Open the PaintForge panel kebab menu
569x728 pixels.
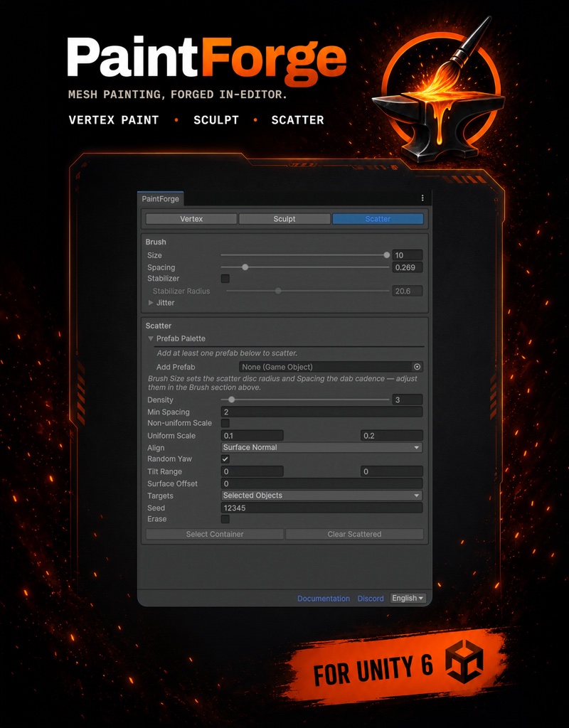pyautogui.click(x=422, y=198)
